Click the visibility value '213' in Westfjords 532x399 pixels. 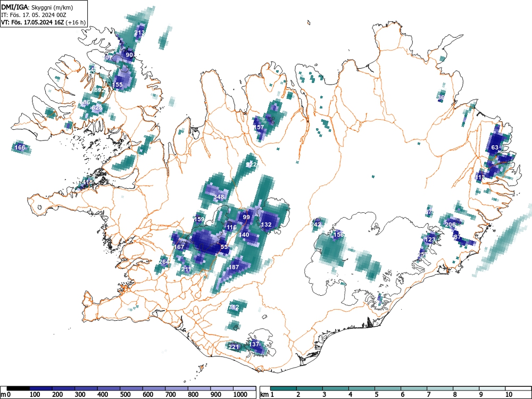pos(139,32)
